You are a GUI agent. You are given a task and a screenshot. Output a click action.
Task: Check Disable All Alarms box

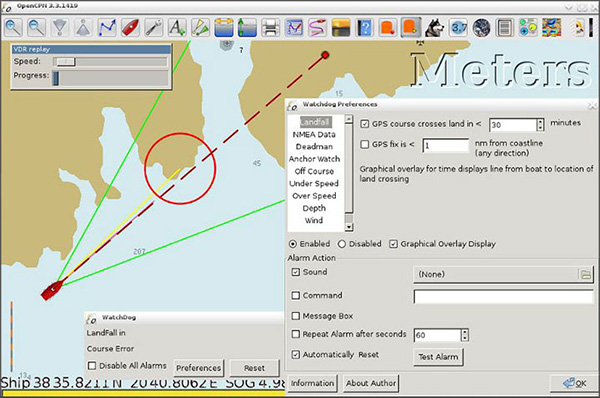pos(92,365)
